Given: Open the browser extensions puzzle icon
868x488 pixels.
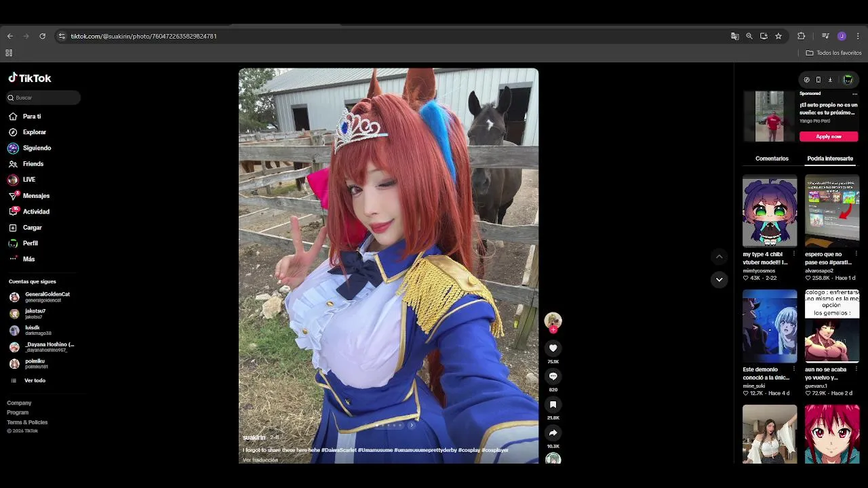Looking at the screenshot, I should tap(801, 36).
